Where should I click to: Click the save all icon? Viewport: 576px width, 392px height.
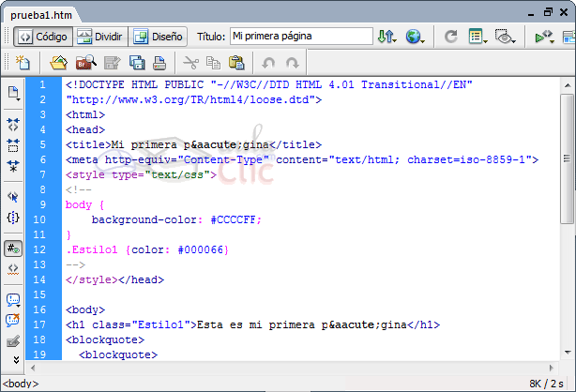coord(136,64)
